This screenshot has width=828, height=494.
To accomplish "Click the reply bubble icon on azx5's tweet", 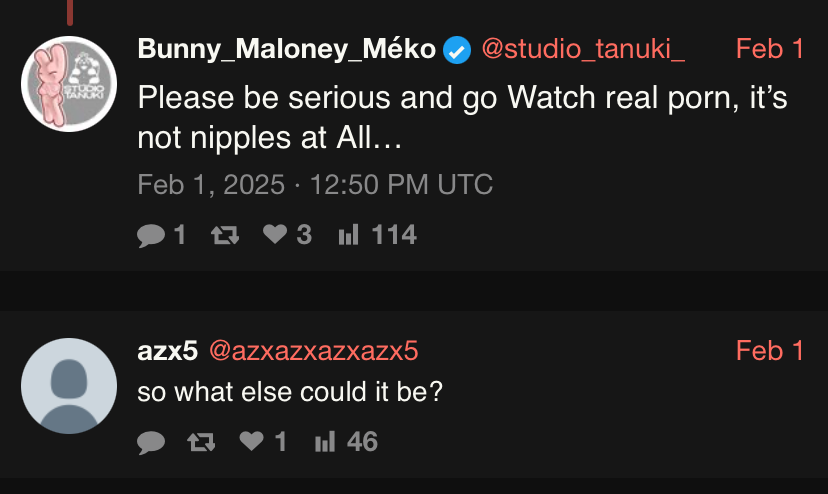I will click(x=151, y=442).
